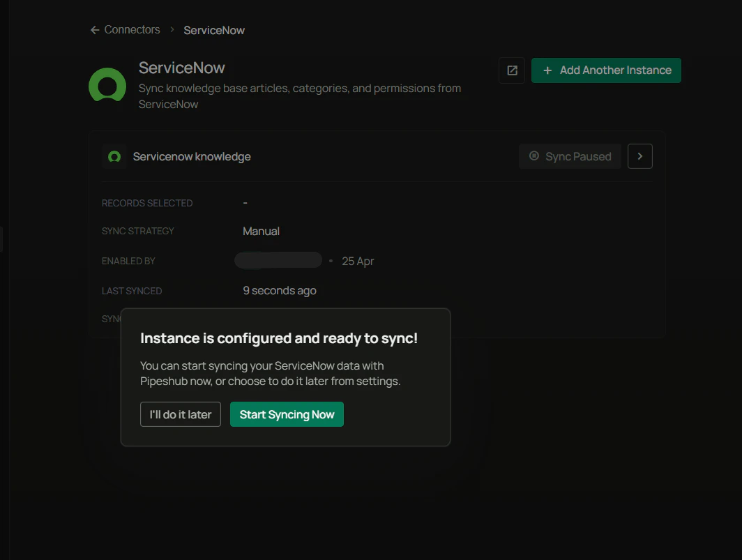Click the large ServiceNow logo
Viewport: 742px width, 560px height.
tap(107, 86)
